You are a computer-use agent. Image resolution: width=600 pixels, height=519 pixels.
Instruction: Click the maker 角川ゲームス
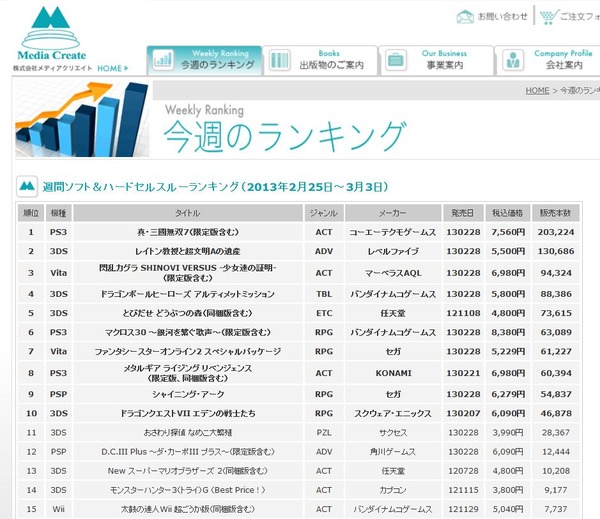click(393, 452)
